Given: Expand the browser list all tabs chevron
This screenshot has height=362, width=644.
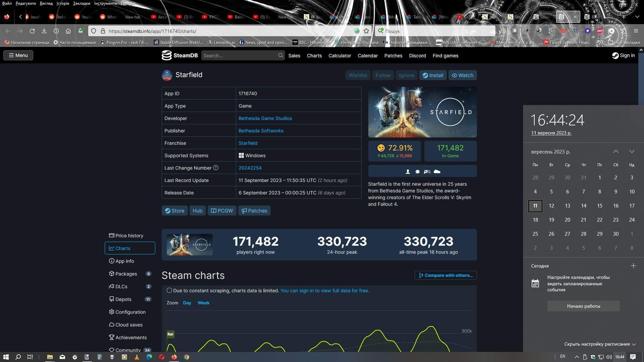Looking at the screenshot, I should pyautogui.click(x=637, y=17).
